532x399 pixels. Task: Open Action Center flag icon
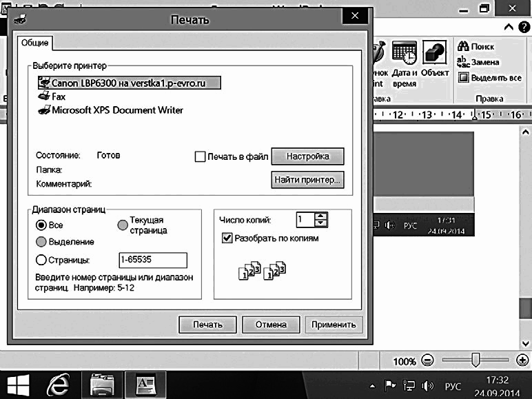tap(390, 386)
